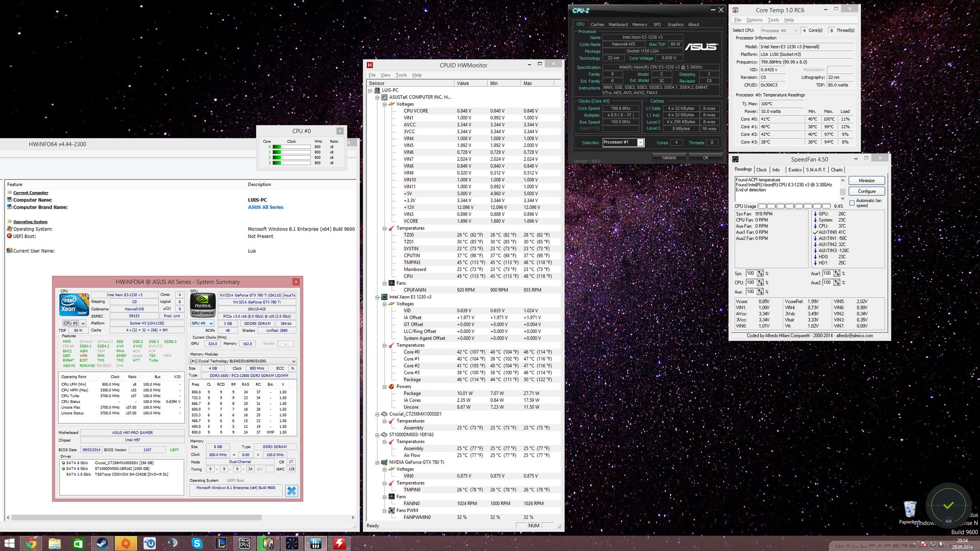The image size is (980, 551).
Task: Collapse the LUIS-PC tree node
Action: point(370,90)
